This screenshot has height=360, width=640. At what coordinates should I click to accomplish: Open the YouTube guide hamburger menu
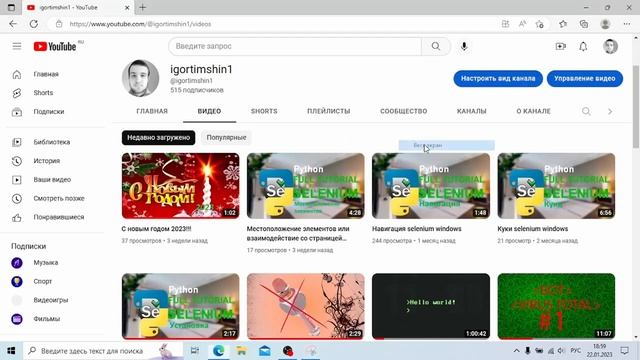(17, 46)
